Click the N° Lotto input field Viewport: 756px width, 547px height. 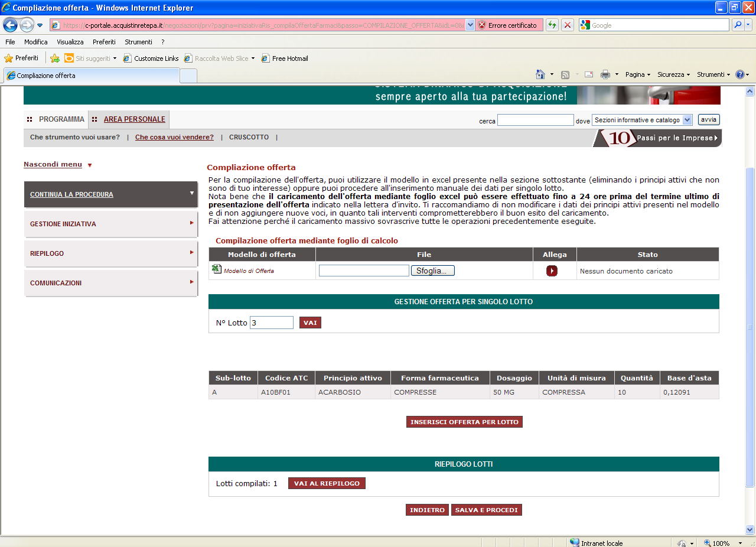pos(272,323)
